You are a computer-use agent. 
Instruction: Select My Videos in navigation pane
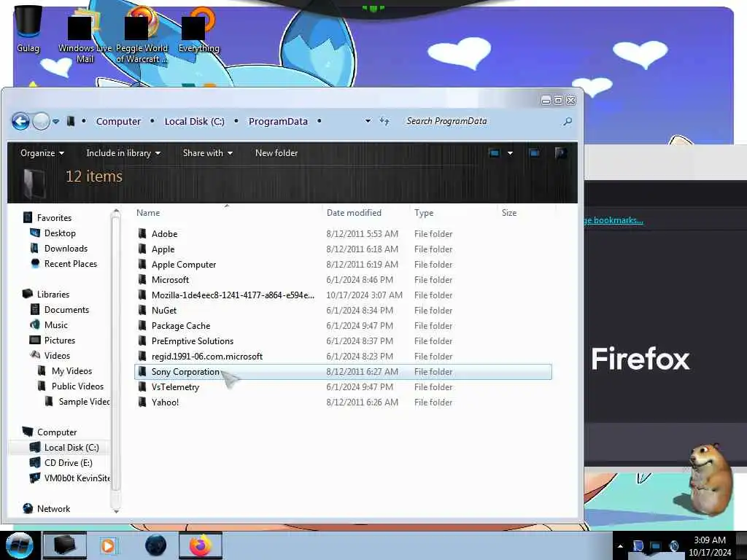[x=71, y=370]
